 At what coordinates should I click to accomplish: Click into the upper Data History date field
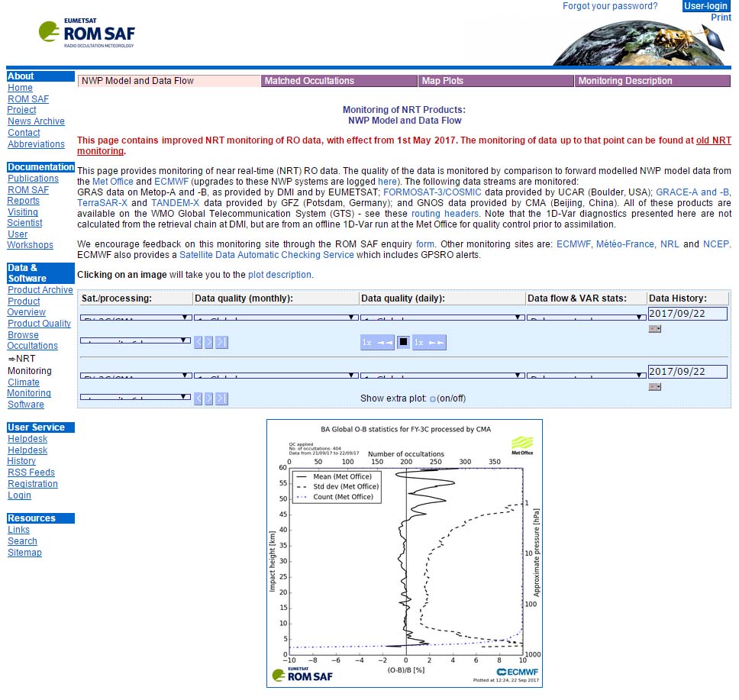(688, 314)
